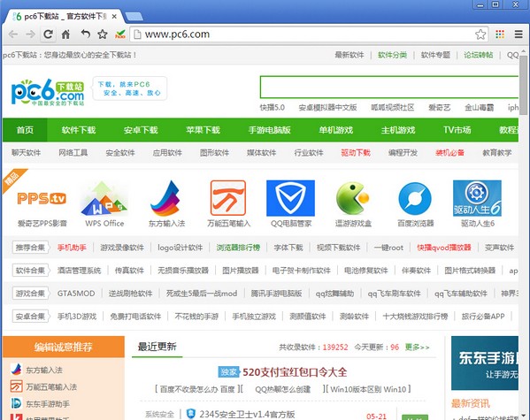This screenshot has width=530, height=420.
Task: Open the 安卓下载 navigation tab
Action: [141, 130]
